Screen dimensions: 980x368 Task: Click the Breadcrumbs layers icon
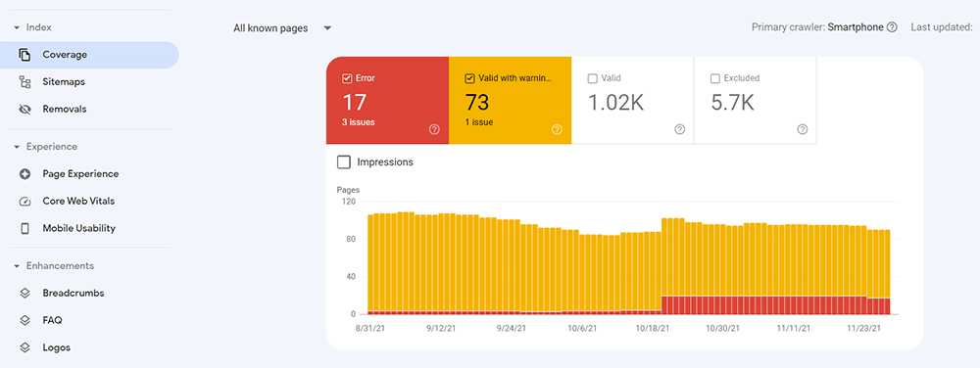pyautogui.click(x=25, y=294)
